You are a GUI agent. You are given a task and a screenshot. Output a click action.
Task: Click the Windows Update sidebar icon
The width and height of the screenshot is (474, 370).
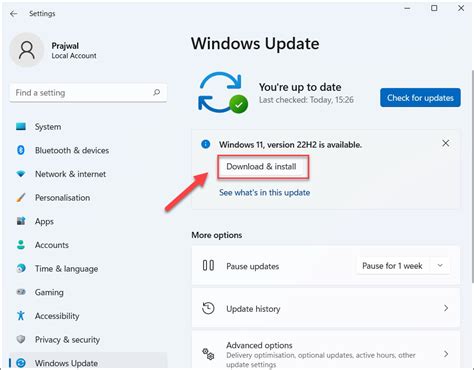click(x=21, y=363)
